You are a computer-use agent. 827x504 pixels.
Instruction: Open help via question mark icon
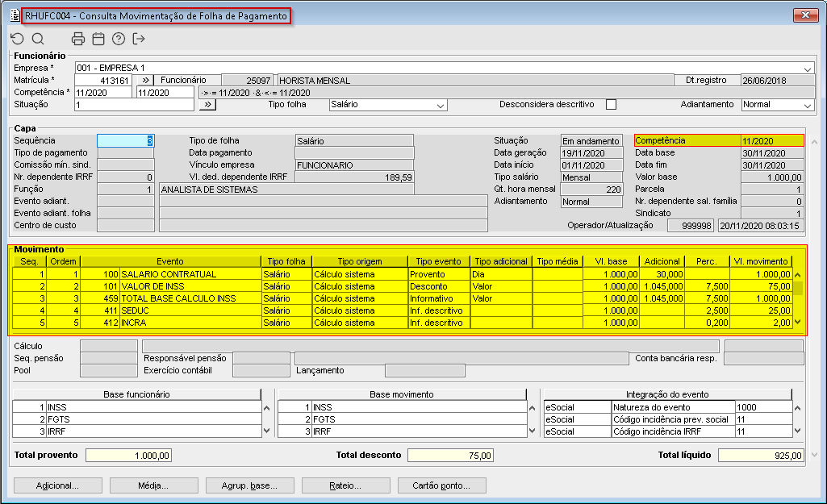click(x=119, y=39)
